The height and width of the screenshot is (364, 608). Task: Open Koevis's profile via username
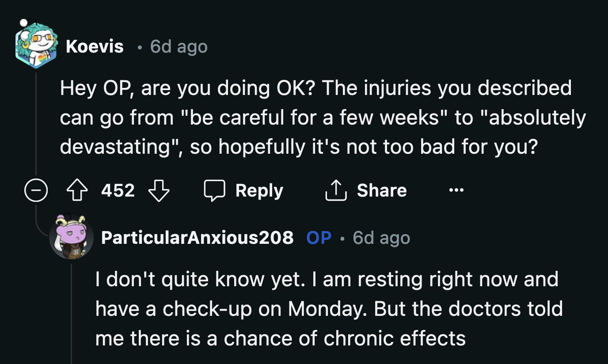(95, 46)
